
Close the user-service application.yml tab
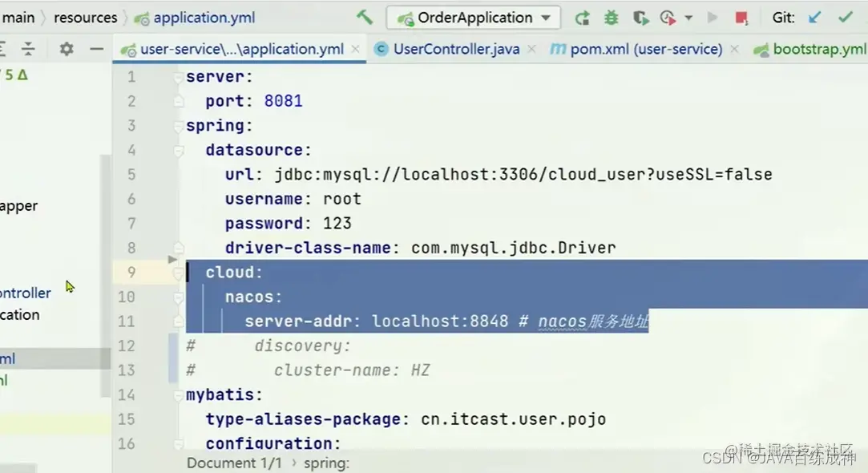(x=355, y=49)
